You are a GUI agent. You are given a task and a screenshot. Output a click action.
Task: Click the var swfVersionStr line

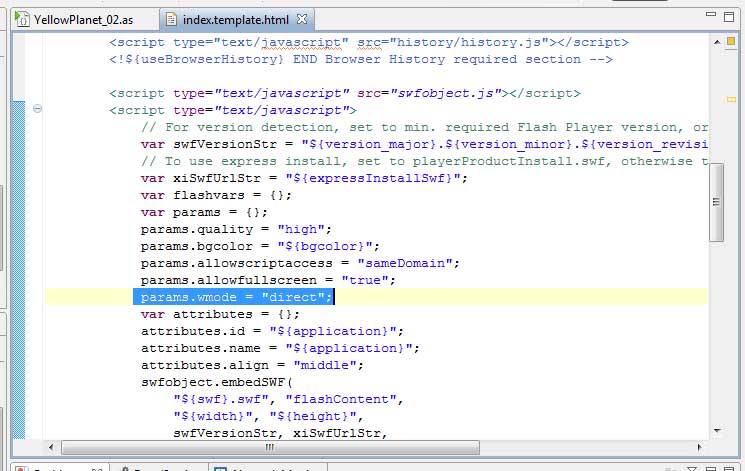pyautogui.click(x=424, y=144)
